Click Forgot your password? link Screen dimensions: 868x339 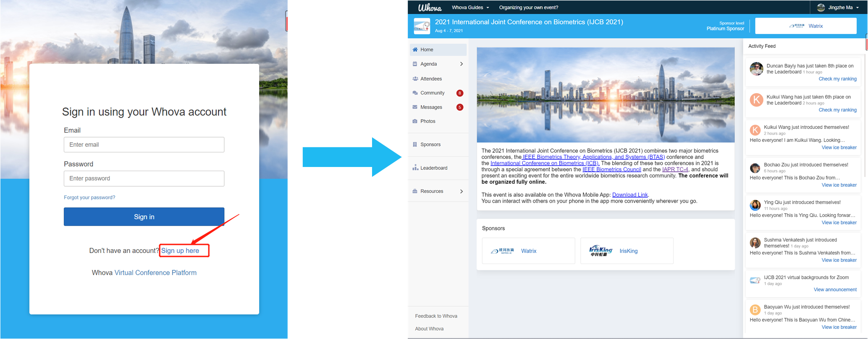tap(89, 197)
